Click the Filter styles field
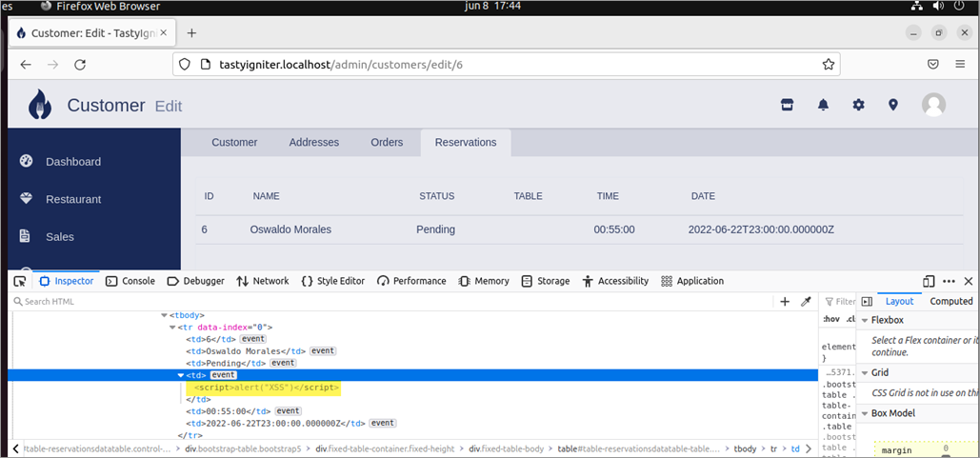 click(x=839, y=302)
